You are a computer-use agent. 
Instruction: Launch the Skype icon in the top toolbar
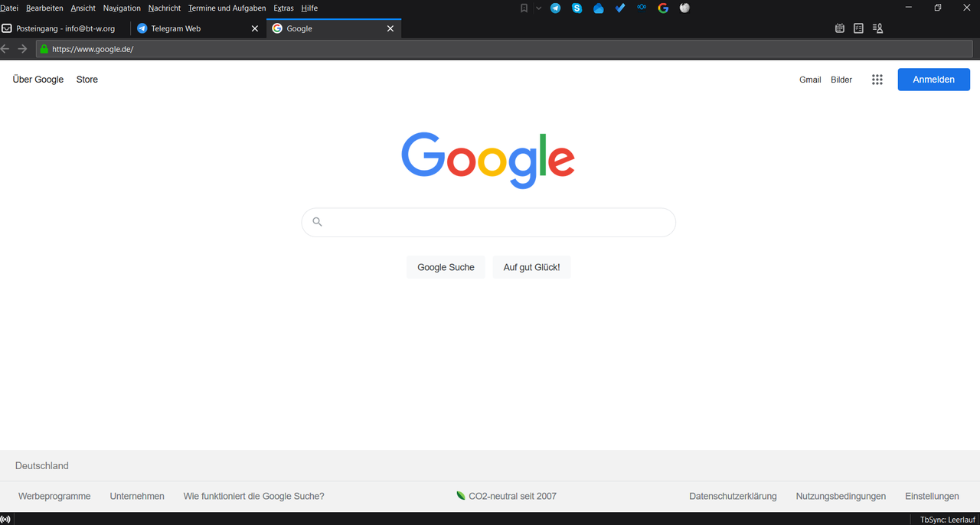[577, 8]
